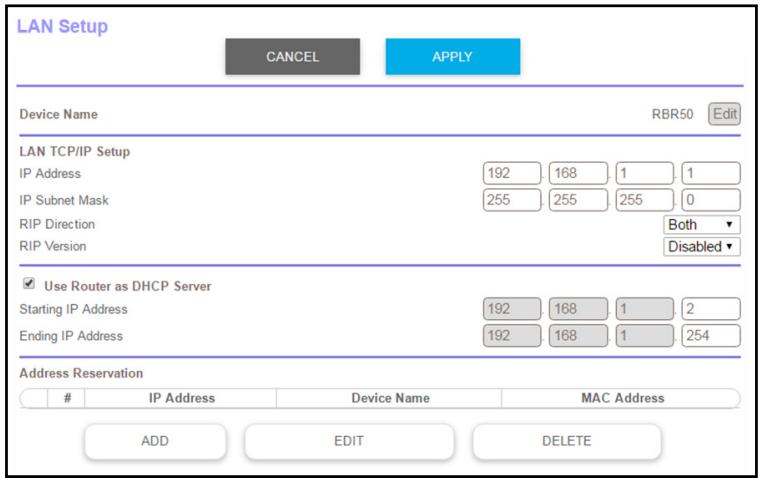Apply the LAN setup changes

452,56
